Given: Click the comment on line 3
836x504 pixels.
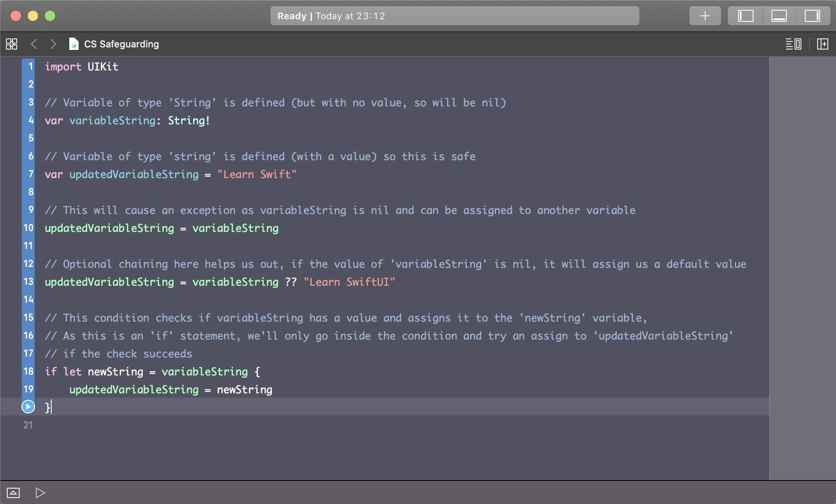Looking at the screenshot, I should pyautogui.click(x=276, y=103).
